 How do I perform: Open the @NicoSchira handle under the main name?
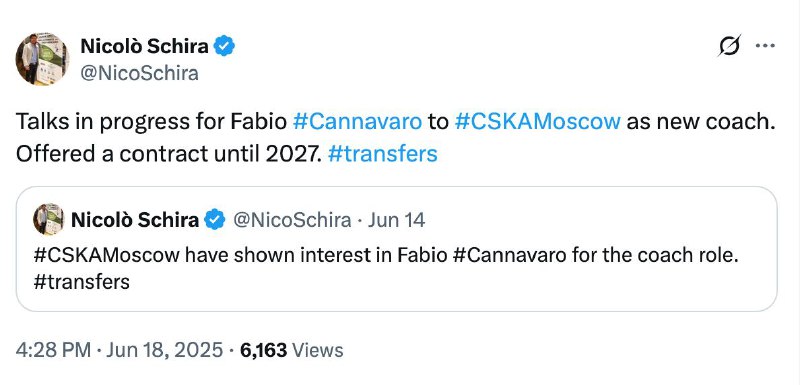pyautogui.click(x=139, y=73)
